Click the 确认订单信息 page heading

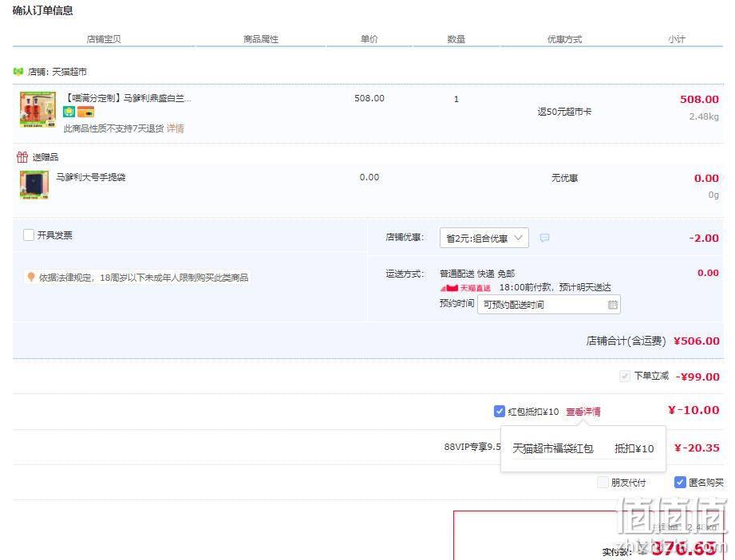click(42, 11)
